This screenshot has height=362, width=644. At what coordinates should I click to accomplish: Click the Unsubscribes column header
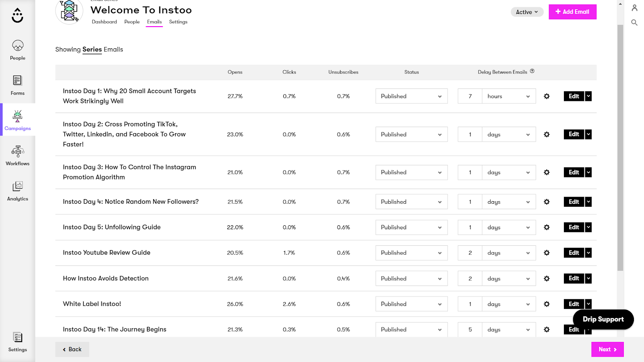click(x=343, y=72)
